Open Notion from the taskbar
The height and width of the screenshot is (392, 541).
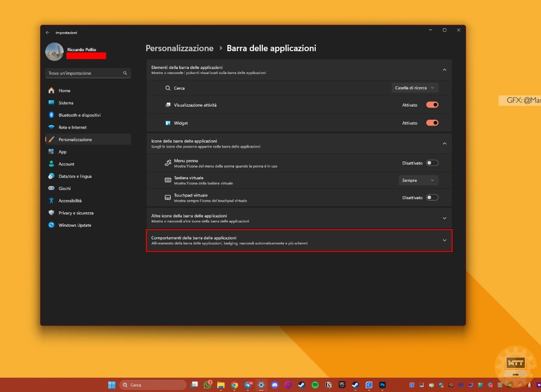pos(328,385)
